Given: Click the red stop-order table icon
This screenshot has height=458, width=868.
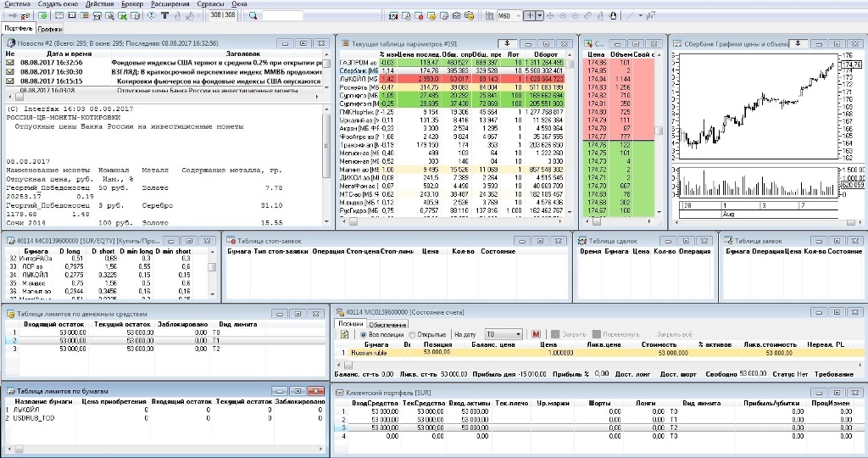Looking at the screenshot, I should coord(419,16).
